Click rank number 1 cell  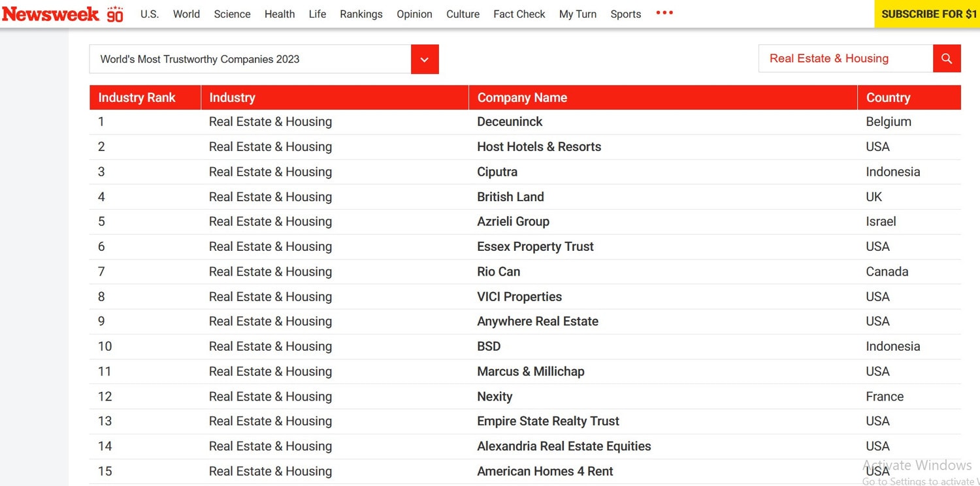[101, 122]
